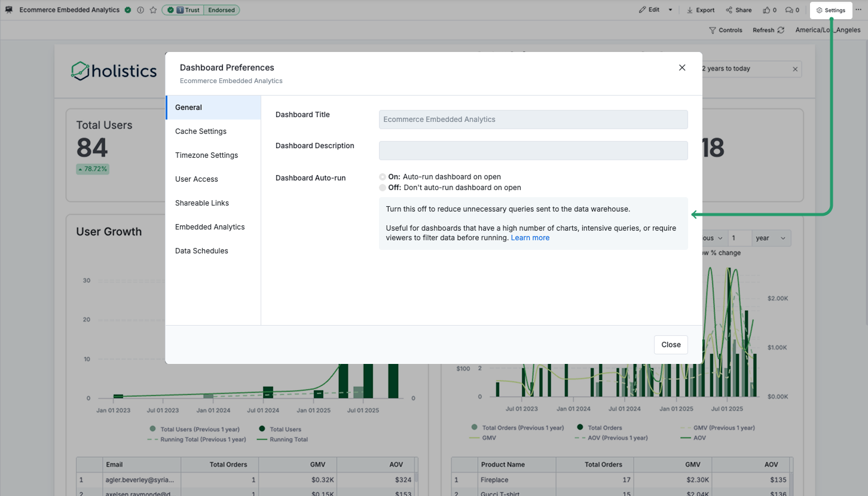Viewport: 868px width, 496px height.
Task: Open the Controls filter funnel
Action: tap(713, 30)
